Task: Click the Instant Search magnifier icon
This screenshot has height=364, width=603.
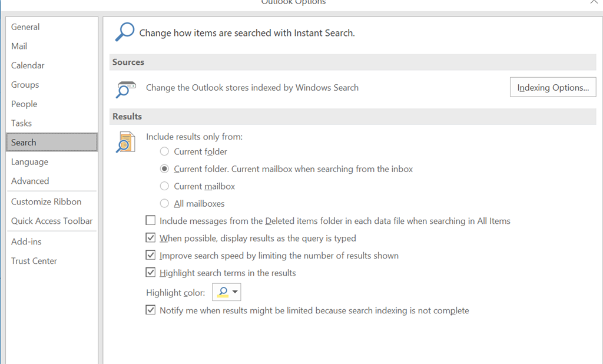Action: pos(125,32)
